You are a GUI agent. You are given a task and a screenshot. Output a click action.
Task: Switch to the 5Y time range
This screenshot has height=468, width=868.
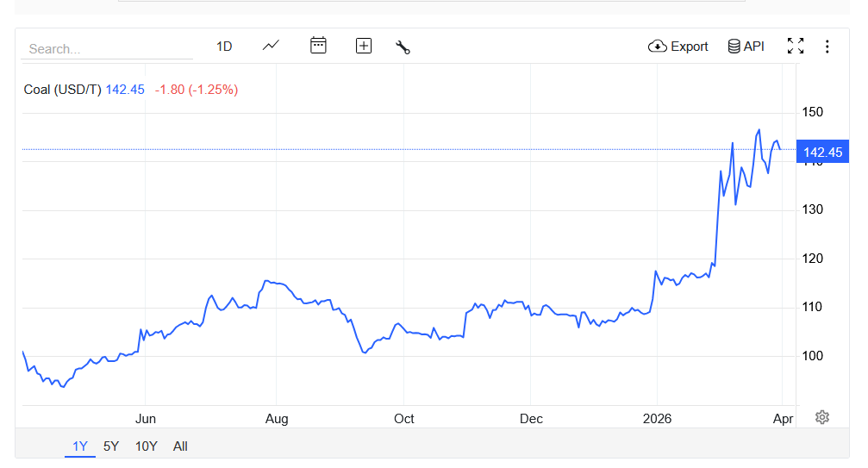(x=111, y=446)
